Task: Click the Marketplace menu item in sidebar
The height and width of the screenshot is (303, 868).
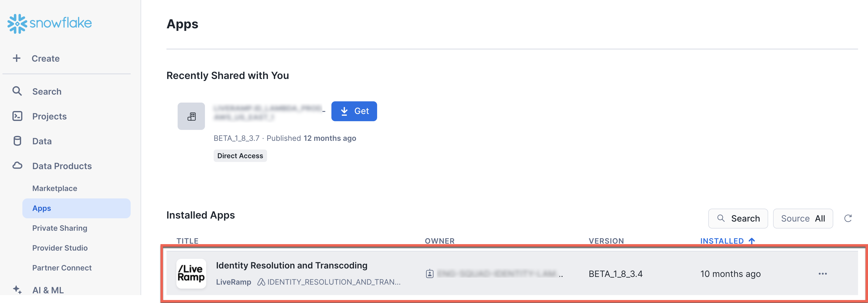Action: 55,188
